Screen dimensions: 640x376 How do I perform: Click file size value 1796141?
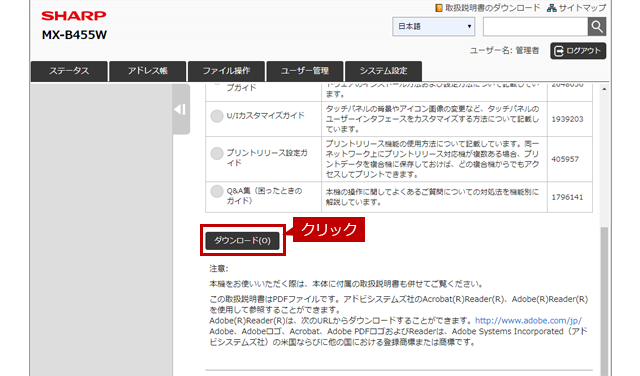[x=567, y=197]
